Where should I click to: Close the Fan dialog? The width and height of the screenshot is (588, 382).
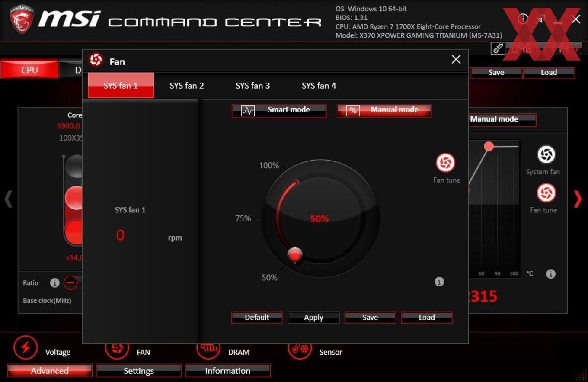(x=456, y=59)
